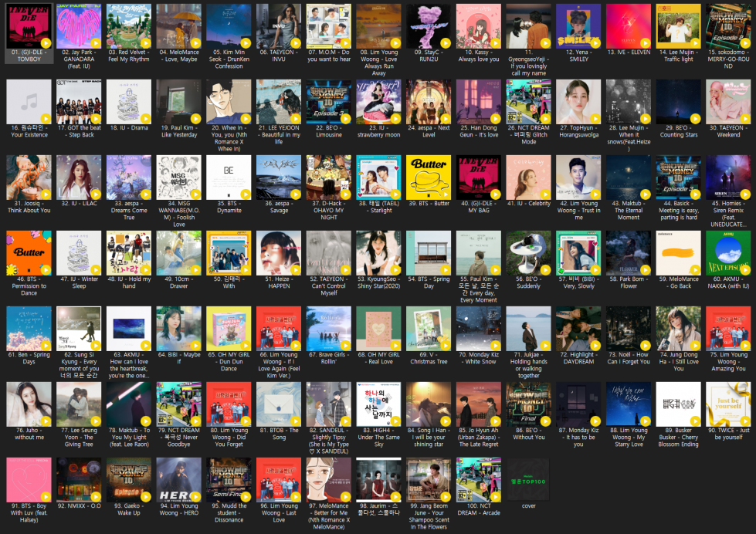Open '65. OH MY GIRL - Dun Dun Dance' cover

click(229, 329)
